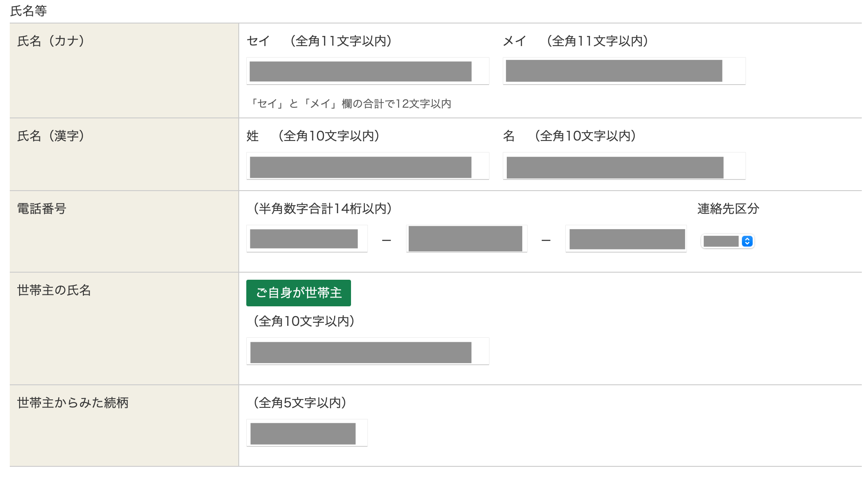The width and height of the screenshot is (868, 477).
Task: Click the blue arrow stepper on 連絡先区分
Action: pos(747,241)
